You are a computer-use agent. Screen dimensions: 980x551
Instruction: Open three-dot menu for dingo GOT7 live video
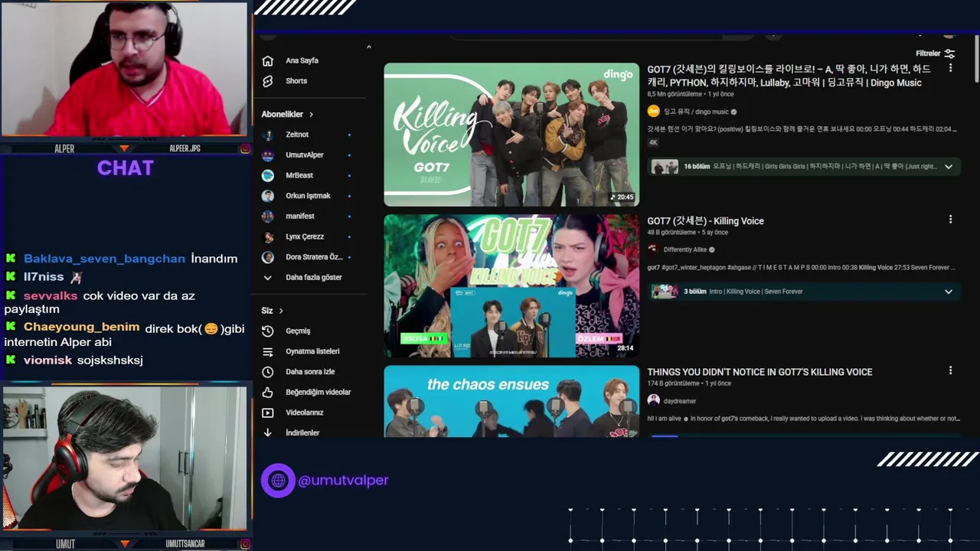click(x=950, y=68)
